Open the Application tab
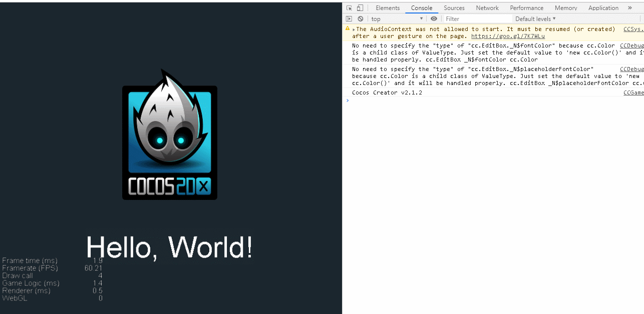The width and height of the screenshot is (644, 314). pos(603,8)
